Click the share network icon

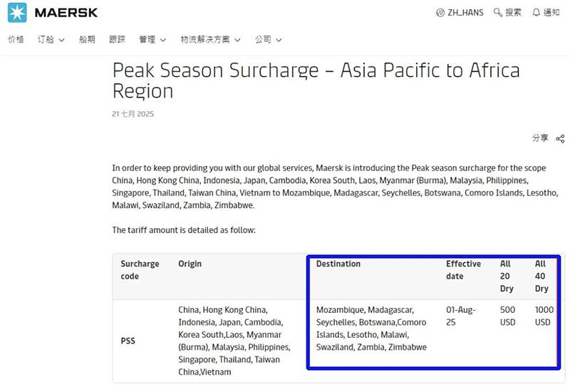[560, 138]
